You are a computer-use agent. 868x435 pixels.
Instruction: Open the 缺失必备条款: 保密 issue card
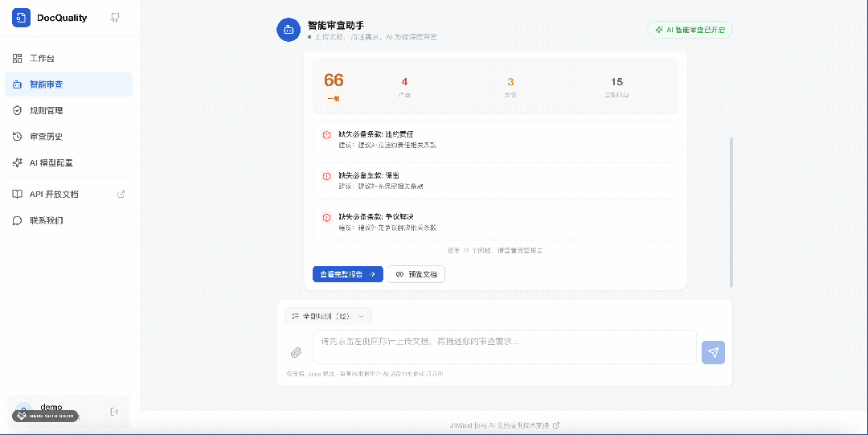tap(495, 181)
